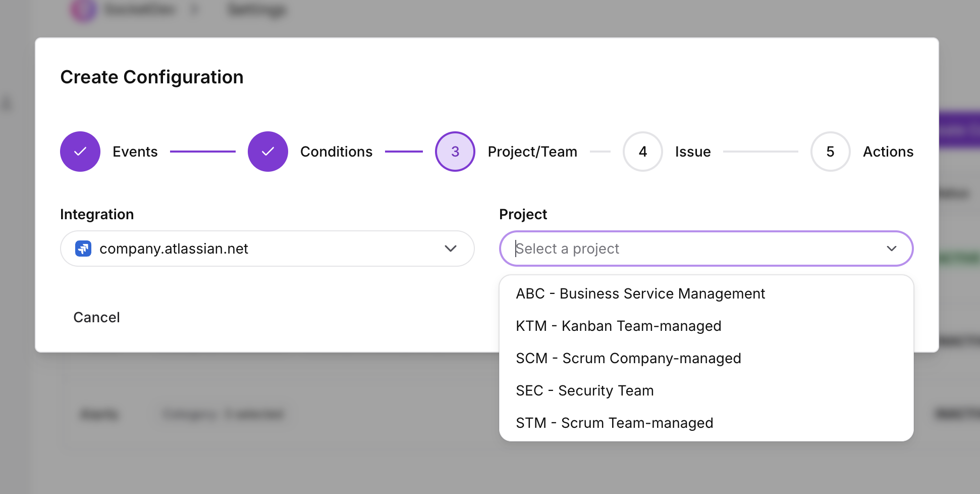Open the company.atlassian.net integration selector
Screen dimensions: 980x494
pyautogui.click(x=267, y=249)
